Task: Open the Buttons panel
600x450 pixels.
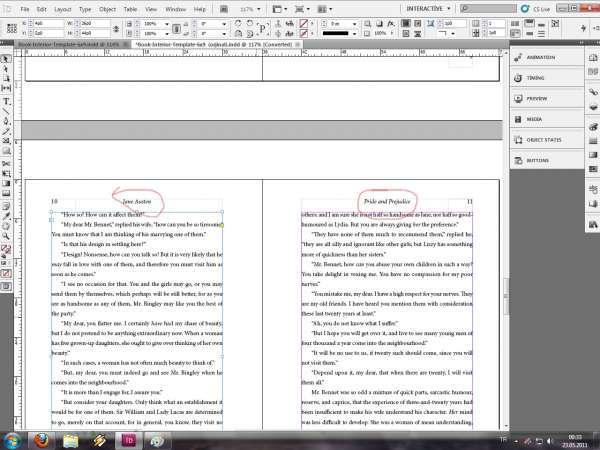Action: (547, 161)
